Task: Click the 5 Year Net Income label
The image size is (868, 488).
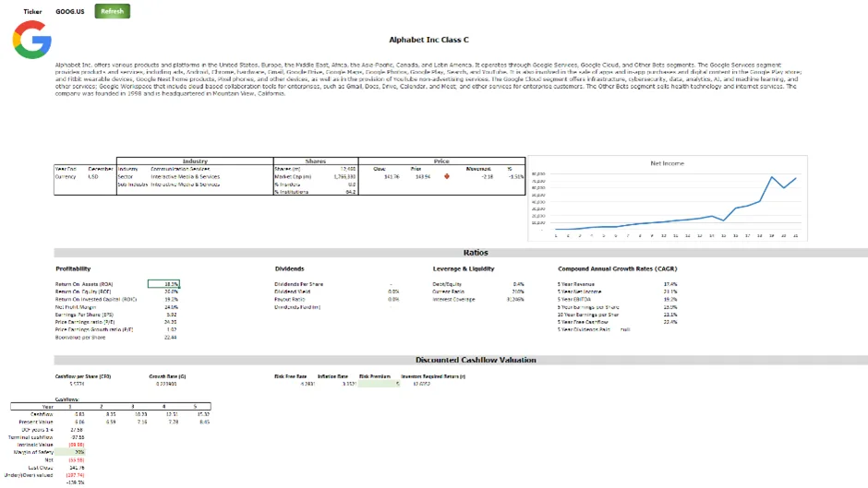Action: (x=579, y=292)
